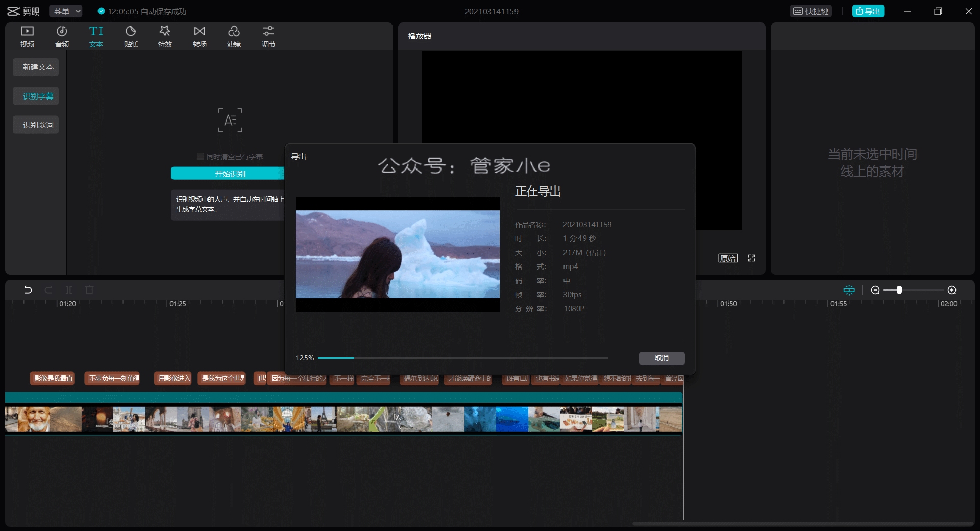Image resolution: width=980 pixels, height=531 pixels.
Task: Click the 原始 aspect ratio button
Action: (x=728, y=258)
